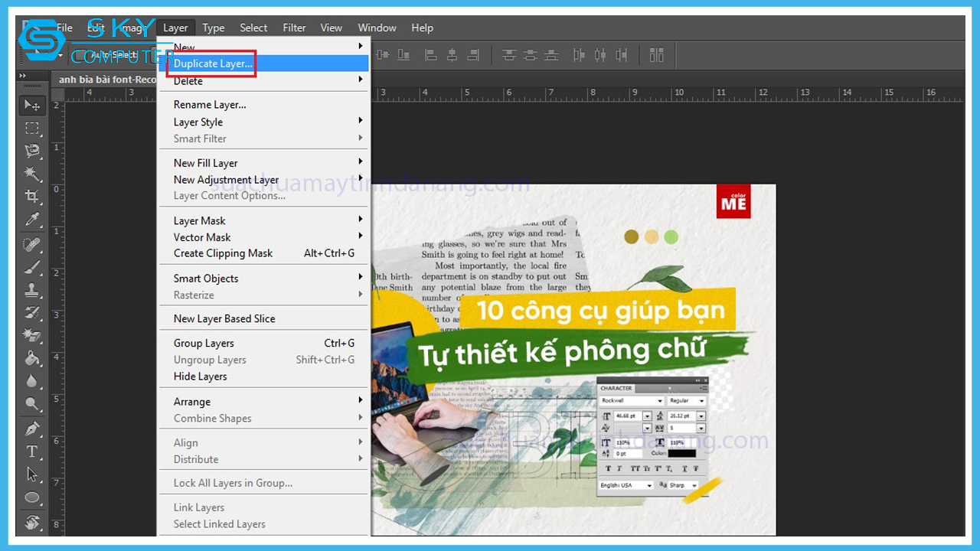Select the Pen tool in toolbox

[x=32, y=428]
